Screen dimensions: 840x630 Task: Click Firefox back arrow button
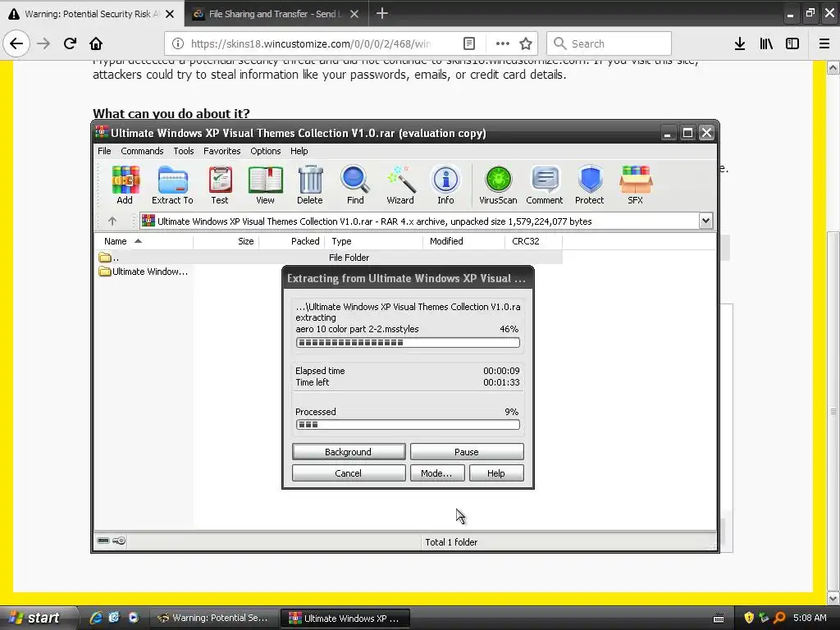tap(16, 43)
